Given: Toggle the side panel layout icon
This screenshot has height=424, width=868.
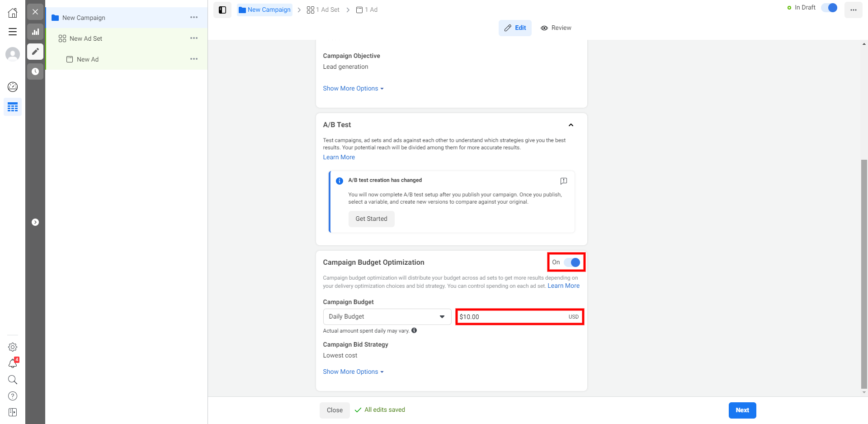Looking at the screenshot, I should [x=222, y=10].
